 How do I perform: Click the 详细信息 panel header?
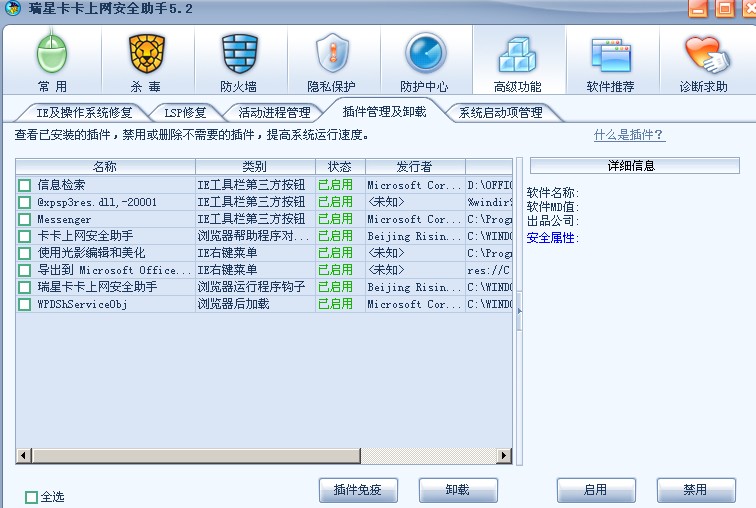(x=634, y=166)
